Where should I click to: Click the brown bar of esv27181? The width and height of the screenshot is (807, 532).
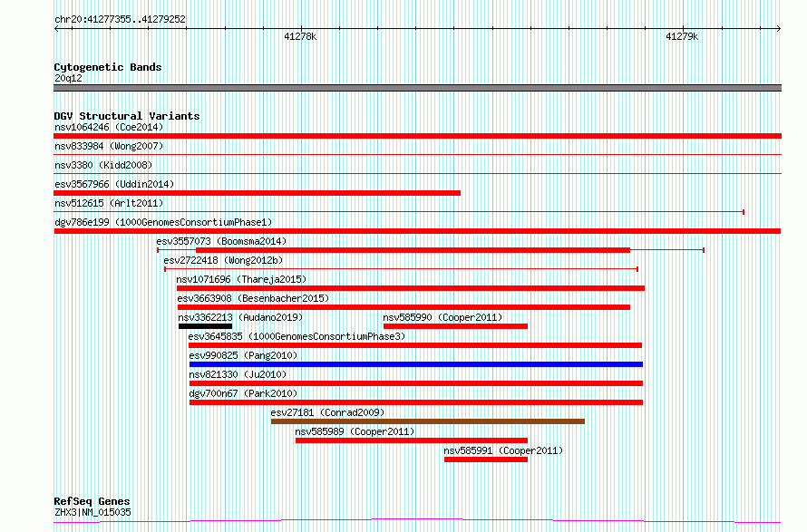tap(428, 421)
